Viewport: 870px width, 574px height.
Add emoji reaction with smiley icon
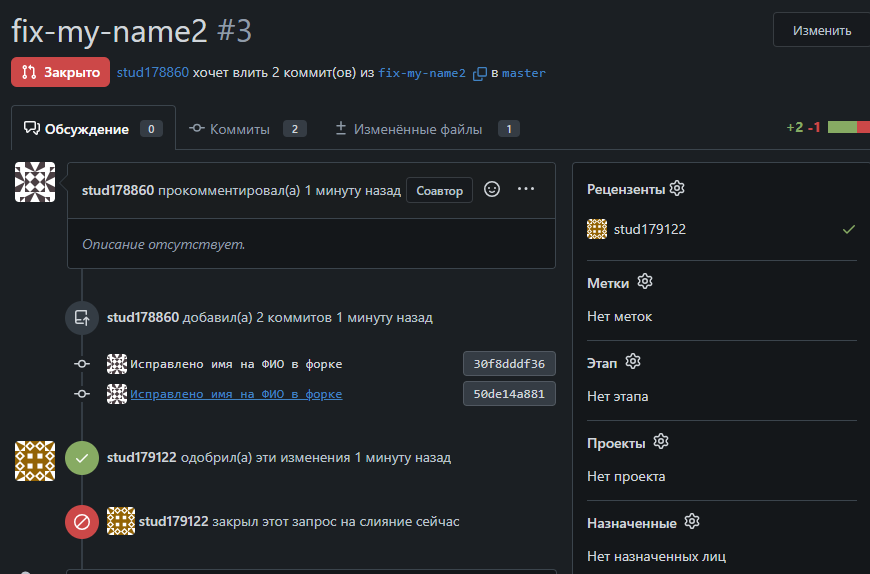pyautogui.click(x=491, y=189)
